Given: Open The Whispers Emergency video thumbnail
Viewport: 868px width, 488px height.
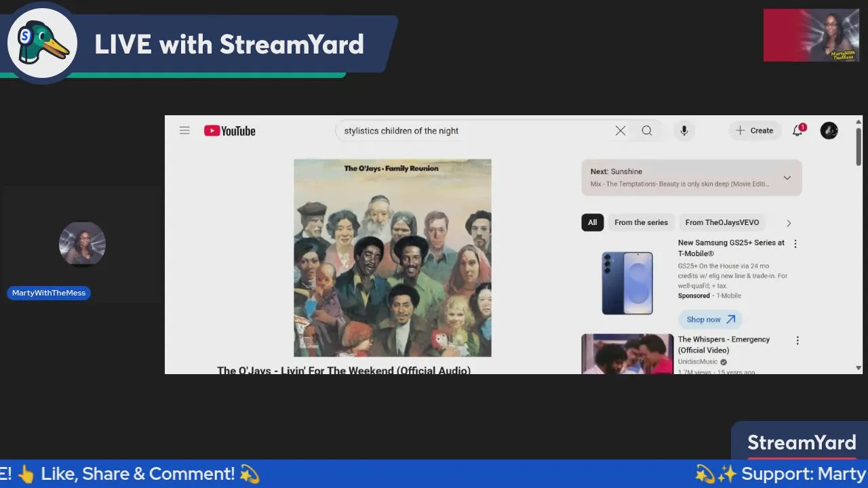Looking at the screenshot, I should tap(627, 354).
